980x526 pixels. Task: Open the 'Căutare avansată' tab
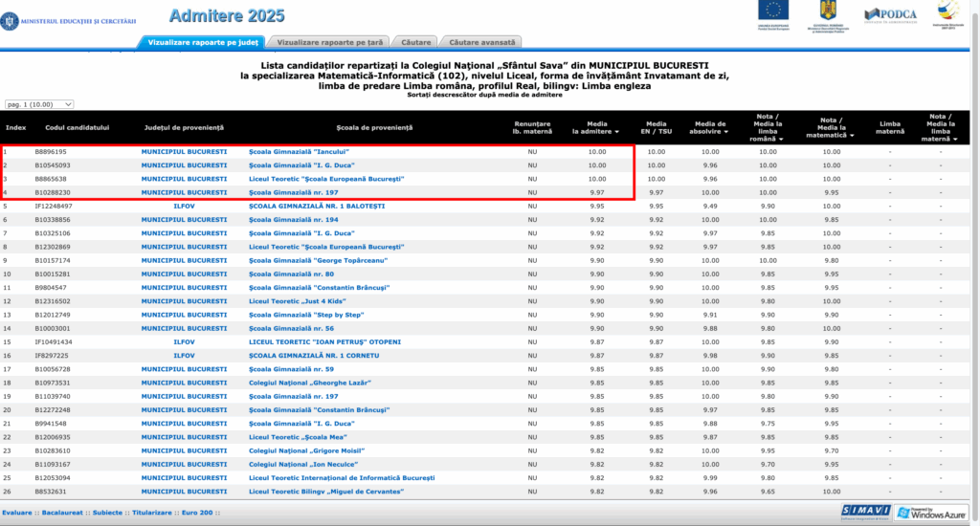pyautogui.click(x=482, y=42)
